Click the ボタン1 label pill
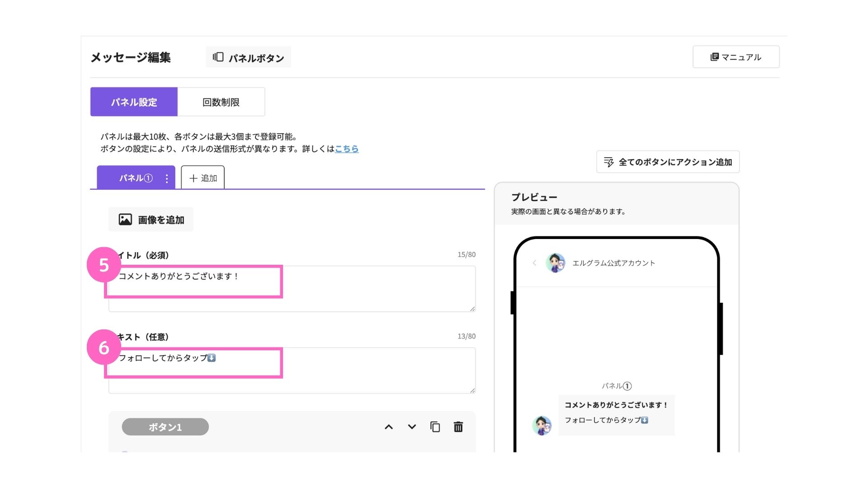This screenshot has height=488, width=868. coord(165,427)
